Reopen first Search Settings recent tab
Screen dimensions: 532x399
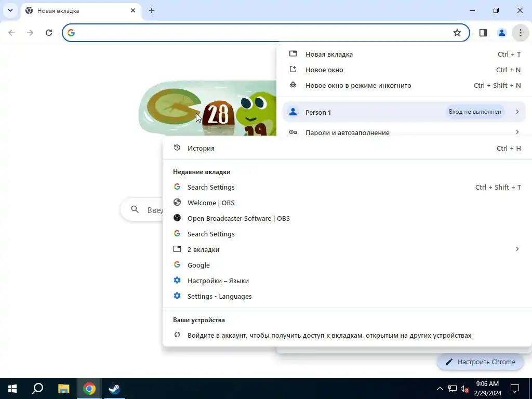(347, 187)
